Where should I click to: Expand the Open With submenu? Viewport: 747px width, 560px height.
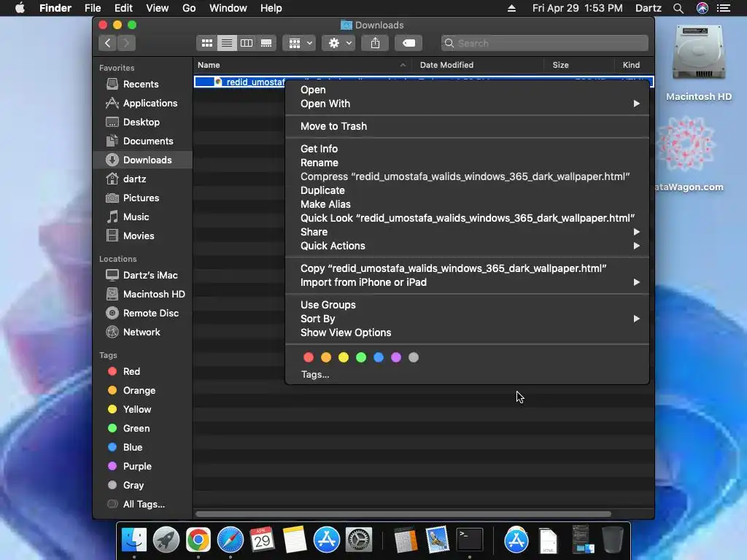[467, 104]
